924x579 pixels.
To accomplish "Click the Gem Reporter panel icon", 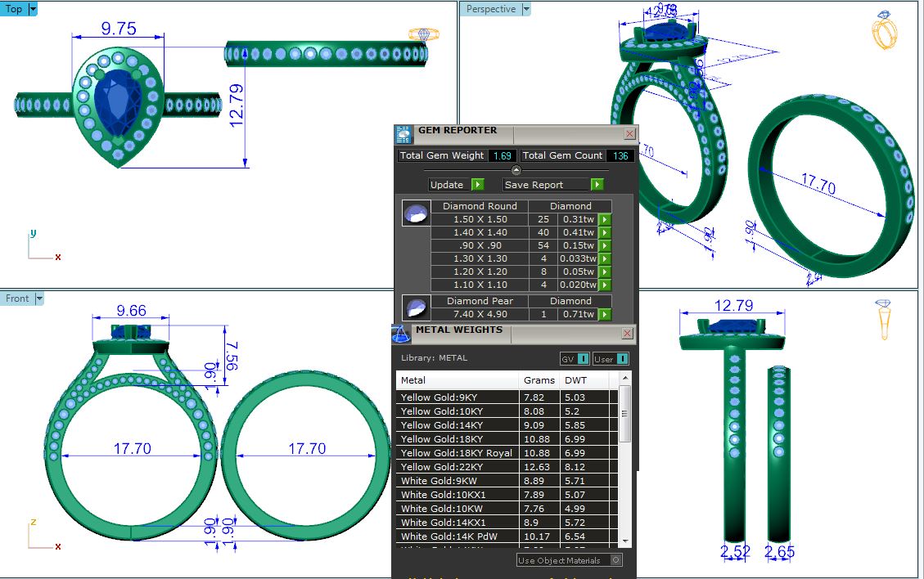I will [403, 135].
